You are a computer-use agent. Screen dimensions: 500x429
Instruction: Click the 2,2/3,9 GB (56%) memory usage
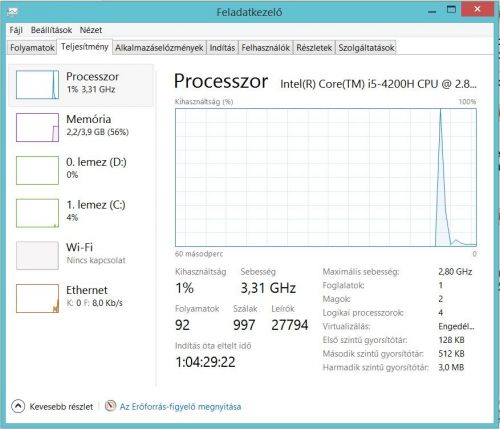(98, 132)
